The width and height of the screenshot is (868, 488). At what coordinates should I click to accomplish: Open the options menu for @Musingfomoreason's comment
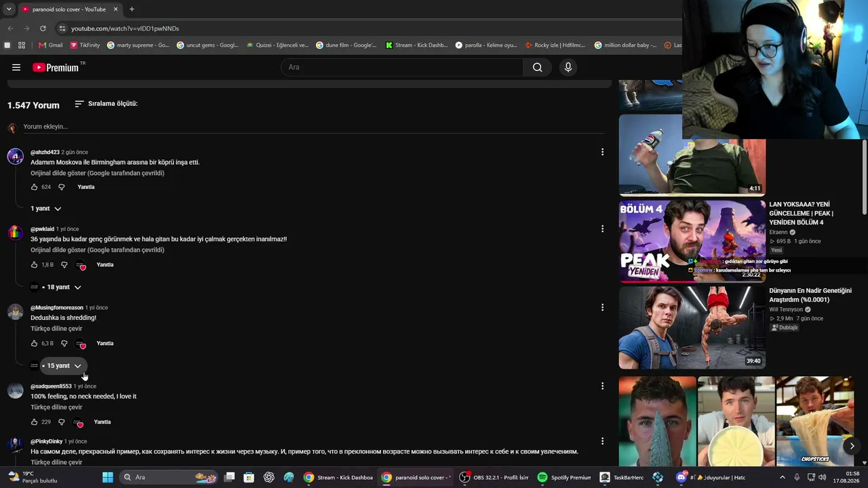602,308
